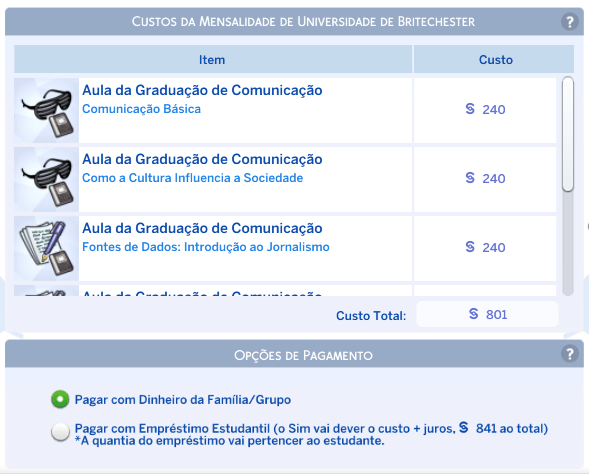Click the class list scrollbar thumb
589x474 pixels.
click(568, 134)
